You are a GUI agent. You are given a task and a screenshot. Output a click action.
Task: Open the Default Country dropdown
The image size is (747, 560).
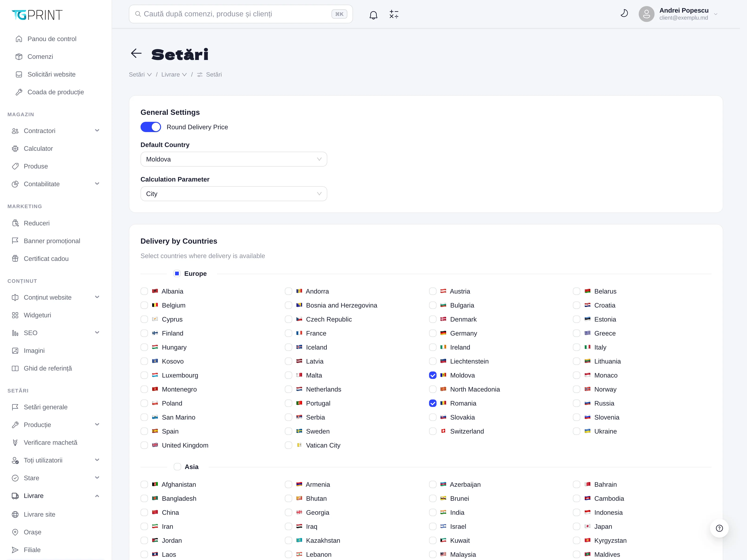(234, 159)
